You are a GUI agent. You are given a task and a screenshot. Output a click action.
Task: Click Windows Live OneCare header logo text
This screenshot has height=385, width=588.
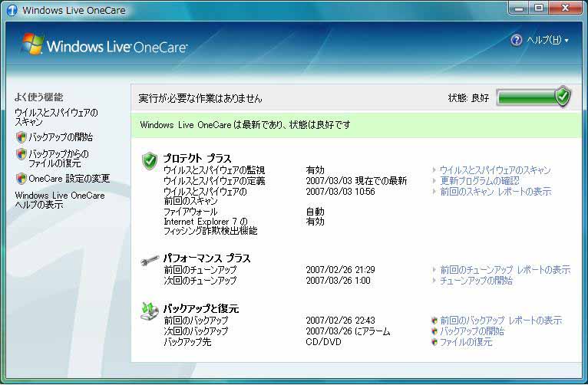(x=117, y=47)
